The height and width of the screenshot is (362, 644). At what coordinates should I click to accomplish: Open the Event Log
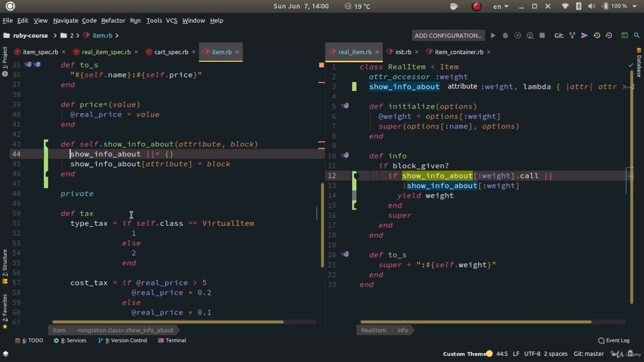tap(613, 340)
